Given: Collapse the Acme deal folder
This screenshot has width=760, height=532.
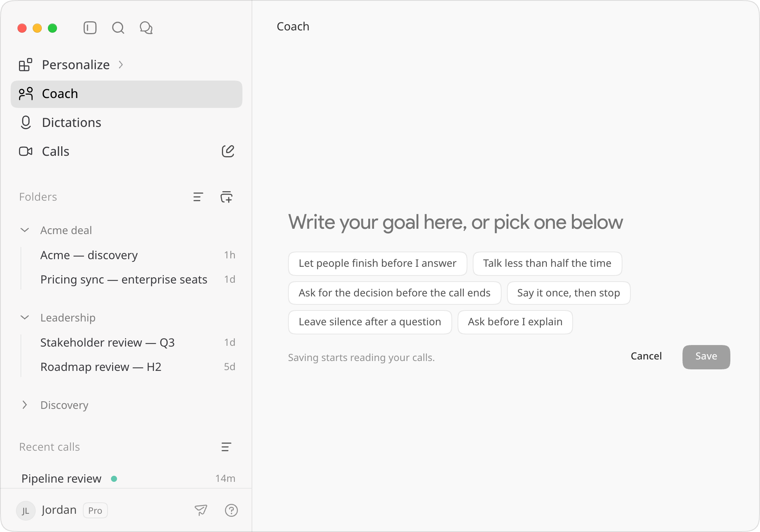Looking at the screenshot, I should pos(25,230).
